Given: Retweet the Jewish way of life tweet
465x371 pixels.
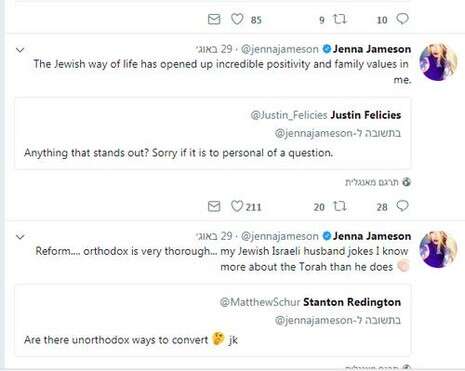Looking at the screenshot, I should (x=340, y=206).
